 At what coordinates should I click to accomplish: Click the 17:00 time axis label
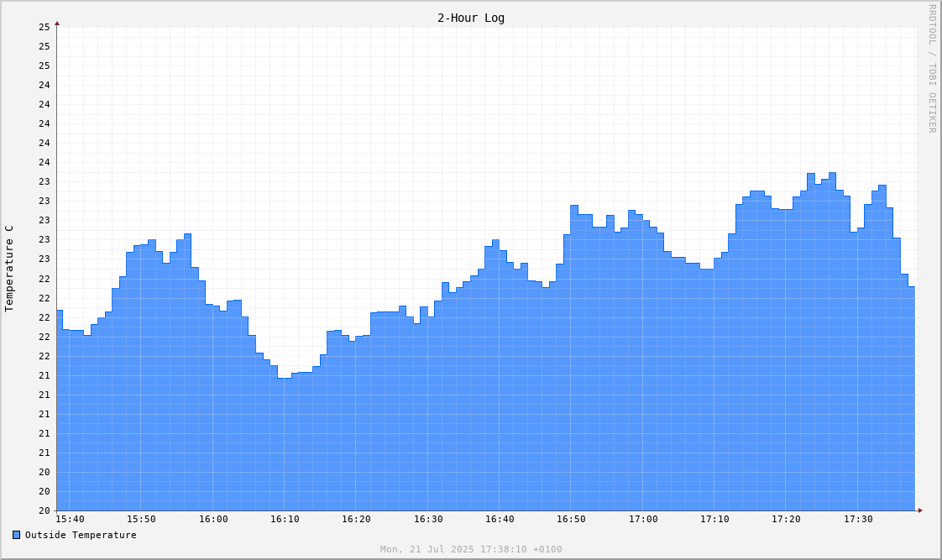pyautogui.click(x=643, y=519)
